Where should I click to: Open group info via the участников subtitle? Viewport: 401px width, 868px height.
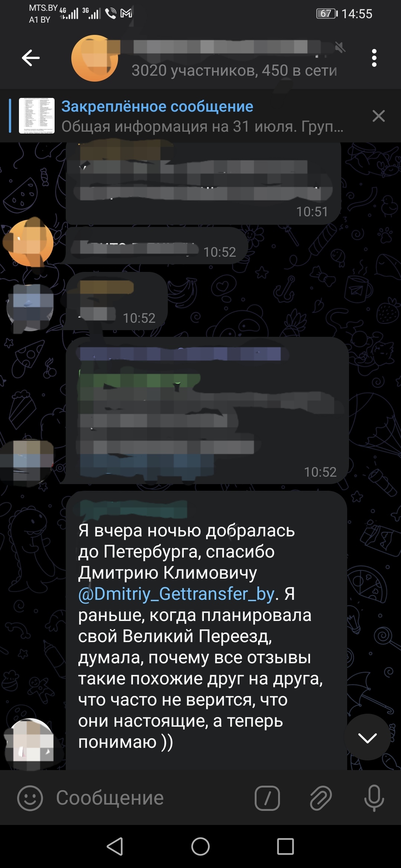point(234,70)
